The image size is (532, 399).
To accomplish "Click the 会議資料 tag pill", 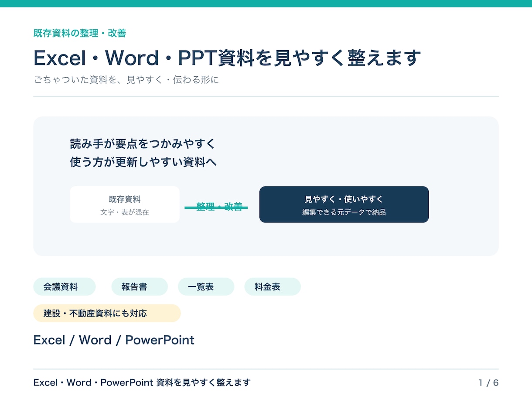I will pyautogui.click(x=64, y=286).
